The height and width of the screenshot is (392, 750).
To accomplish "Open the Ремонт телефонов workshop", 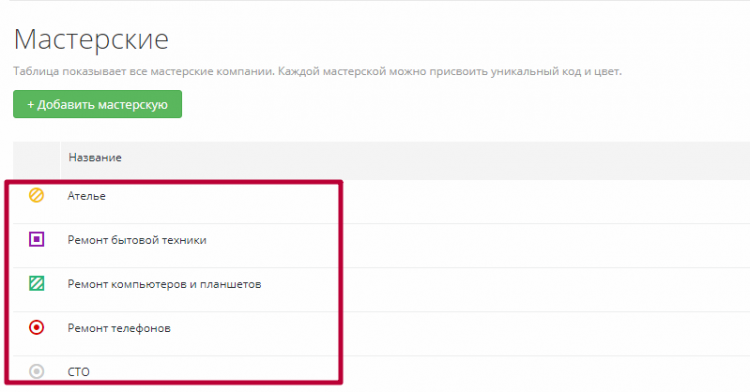I will 119,328.
